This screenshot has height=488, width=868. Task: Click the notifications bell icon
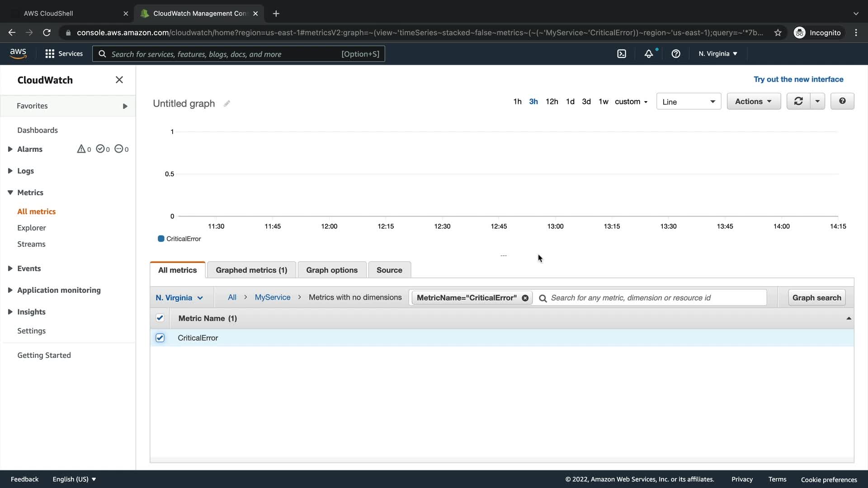pyautogui.click(x=649, y=54)
